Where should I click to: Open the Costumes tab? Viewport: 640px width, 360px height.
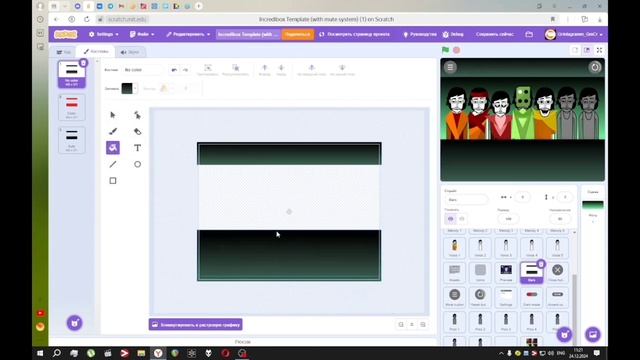click(x=96, y=51)
